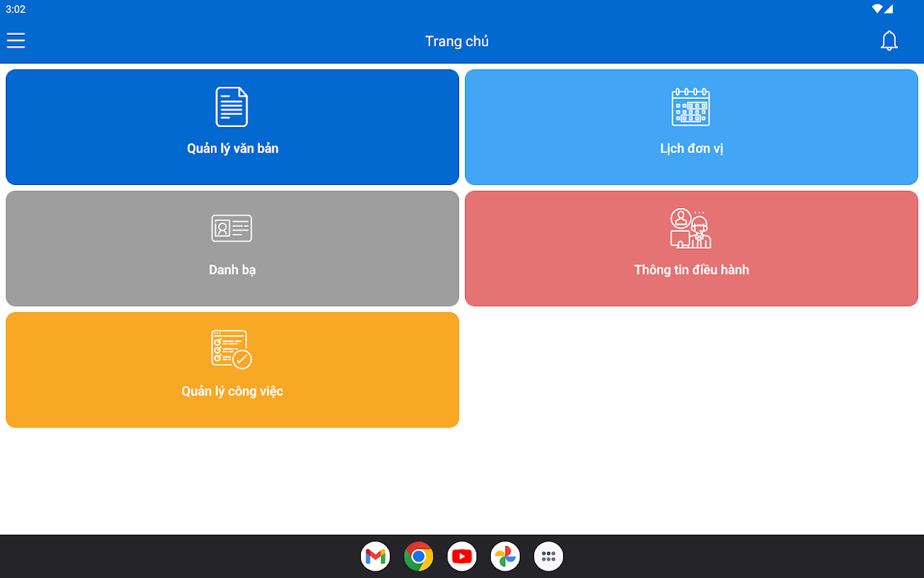Screen dimensions: 924x578
Task: Click the Trang chủ page title
Action: [x=457, y=41]
